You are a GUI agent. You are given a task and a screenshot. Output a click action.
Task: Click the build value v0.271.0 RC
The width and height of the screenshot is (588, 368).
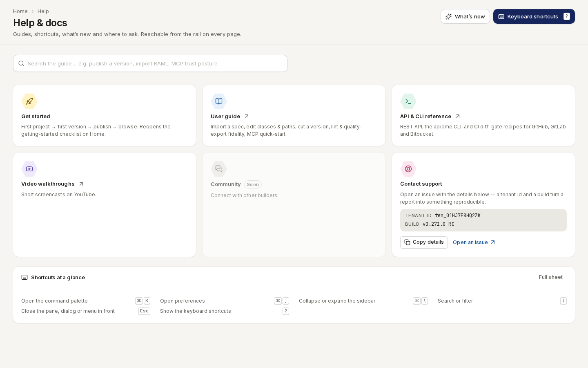pos(439,224)
